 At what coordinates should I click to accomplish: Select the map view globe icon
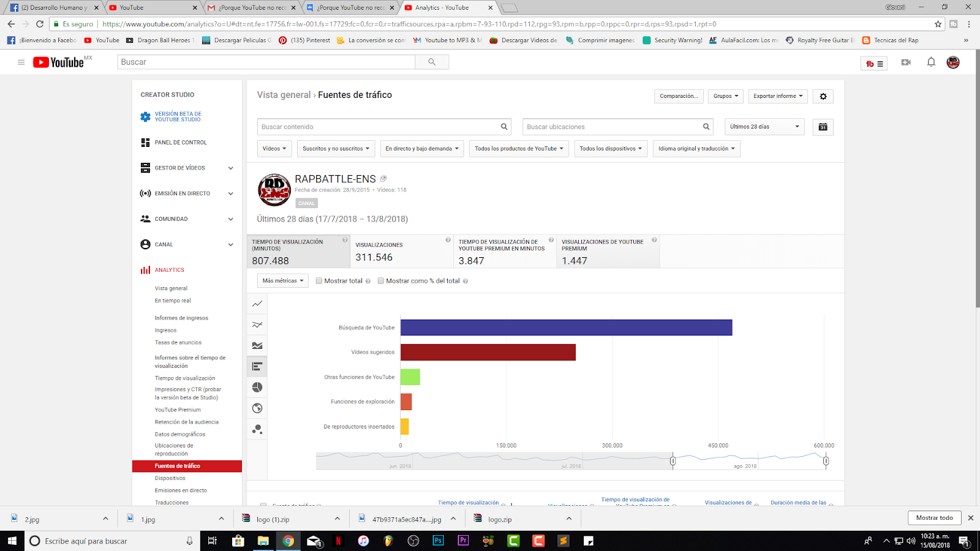tap(257, 408)
